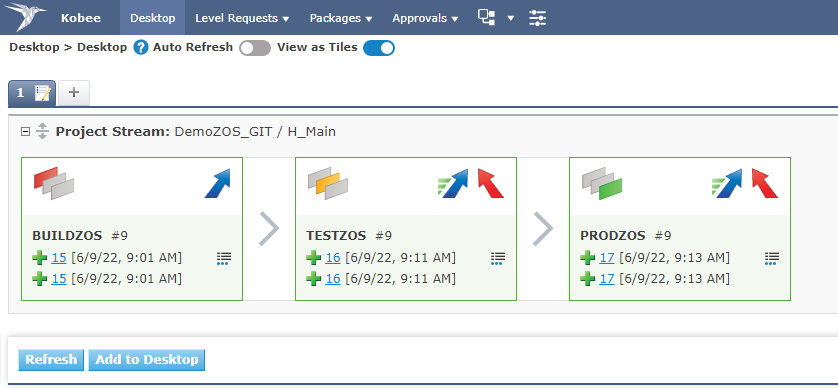Image resolution: width=838 pixels, height=388 pixels.
Task: Open the BUILDZOS list details icon
Action: [x=224, y=259]
